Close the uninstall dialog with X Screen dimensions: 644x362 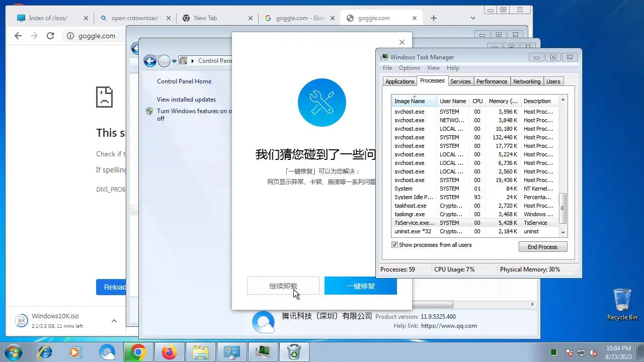[401, 42]
